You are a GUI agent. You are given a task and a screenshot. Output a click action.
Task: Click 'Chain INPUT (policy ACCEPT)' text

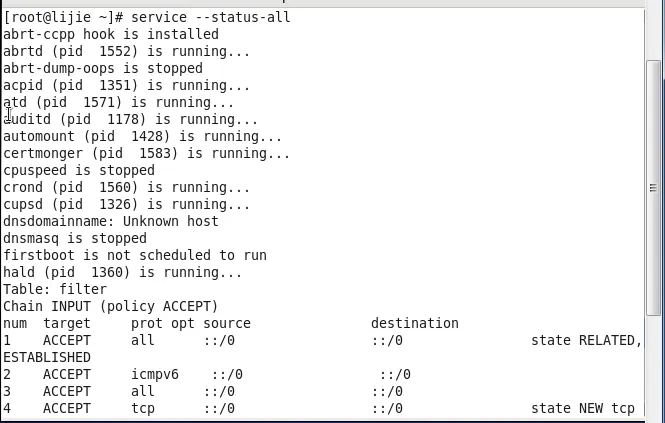pyautogui.click(x=110, y=306)
